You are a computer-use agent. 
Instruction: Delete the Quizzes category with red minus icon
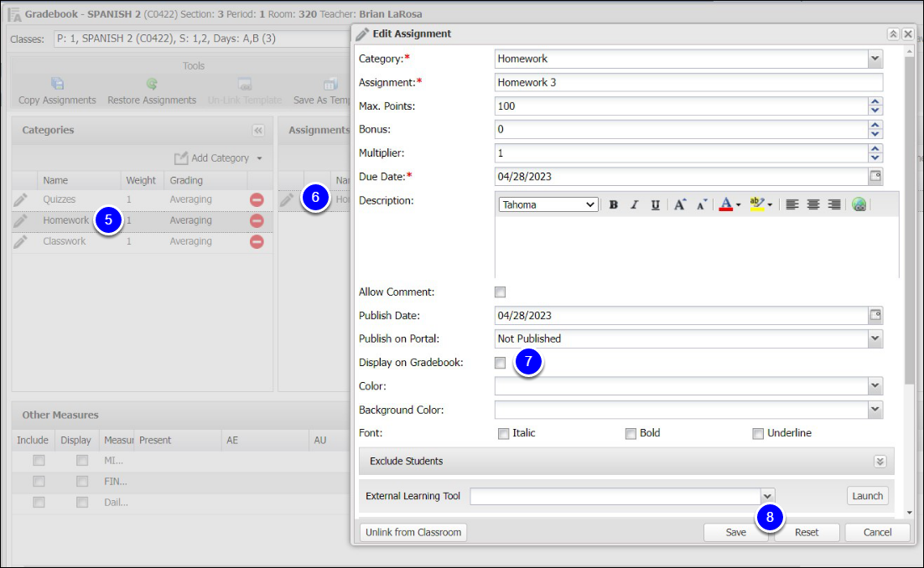pos(257,200)
